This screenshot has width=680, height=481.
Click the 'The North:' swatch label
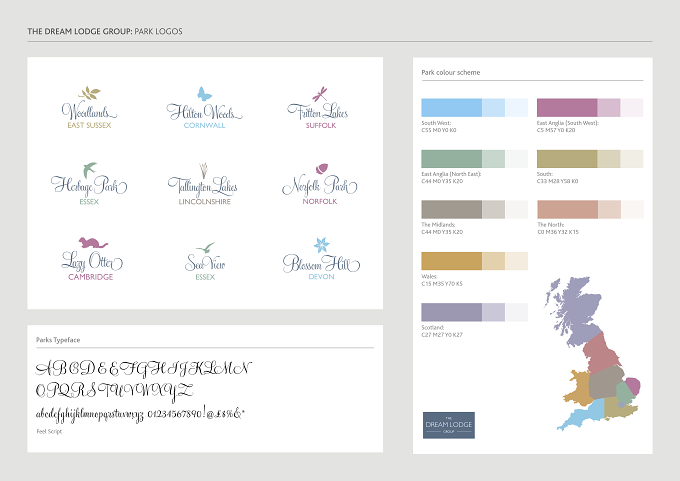(551, 225)
